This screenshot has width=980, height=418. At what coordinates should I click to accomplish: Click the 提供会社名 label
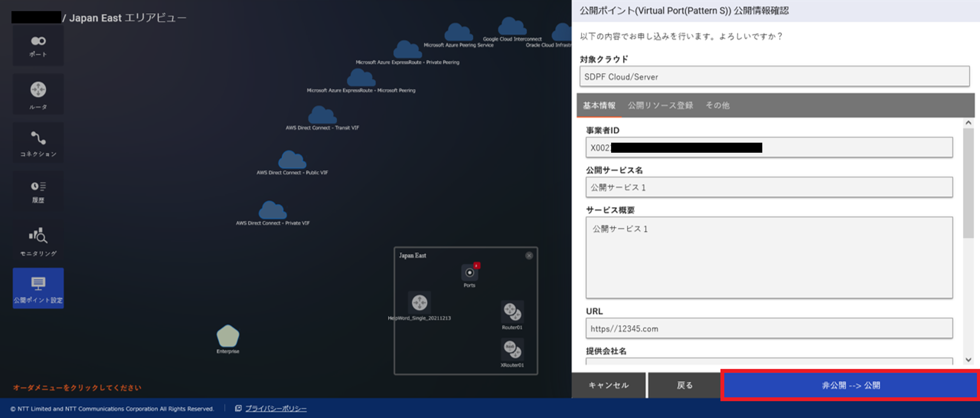tap(606, 351)
